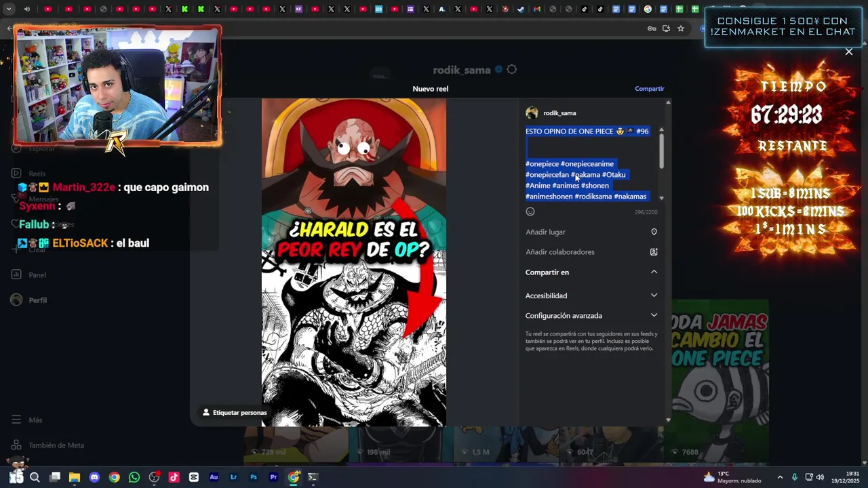The height and width of the screenshot is (488, 868).
Task: Click the collaborator icon beside Añadir colaboradores
Action: click(654, 252)
